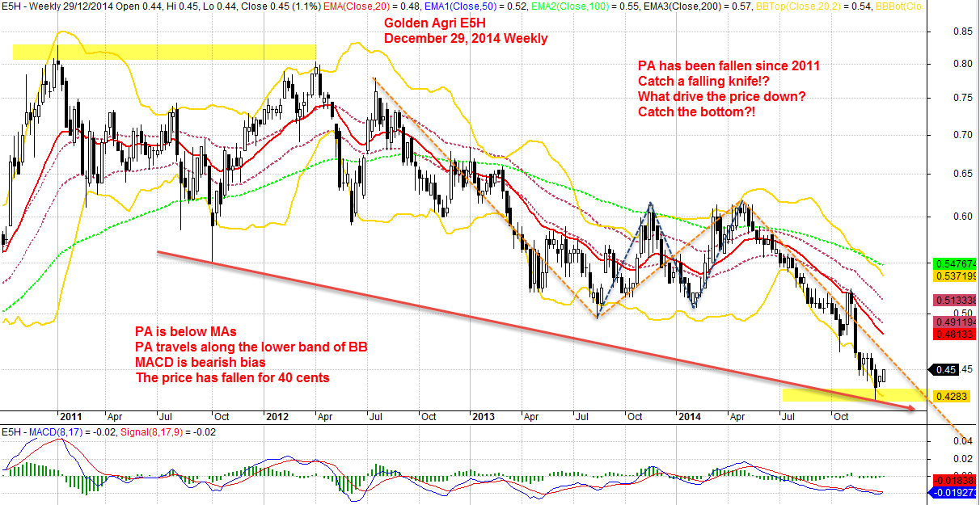Click the Oct label of year 2012
Image resolution: width=980 pixels, height=505 pixels.
pyautogui.click(x=429, y=417)
